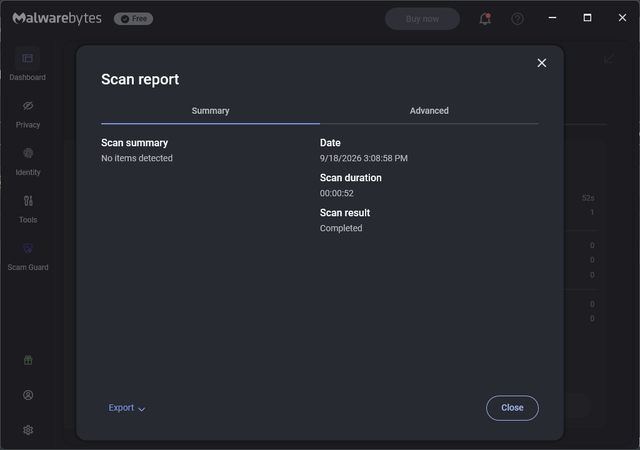Open the settings gear icon

point(28,430)
